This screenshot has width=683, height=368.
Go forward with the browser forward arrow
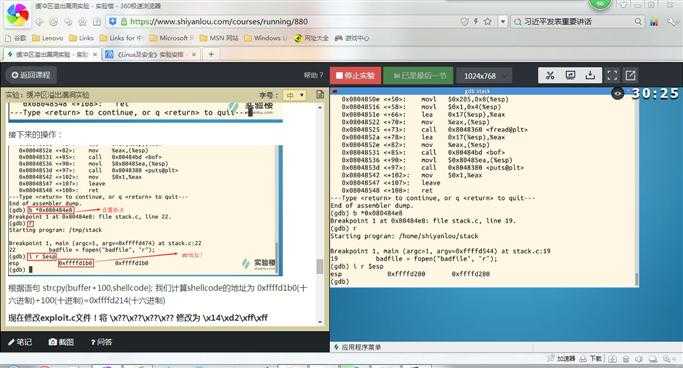point(54,22)
